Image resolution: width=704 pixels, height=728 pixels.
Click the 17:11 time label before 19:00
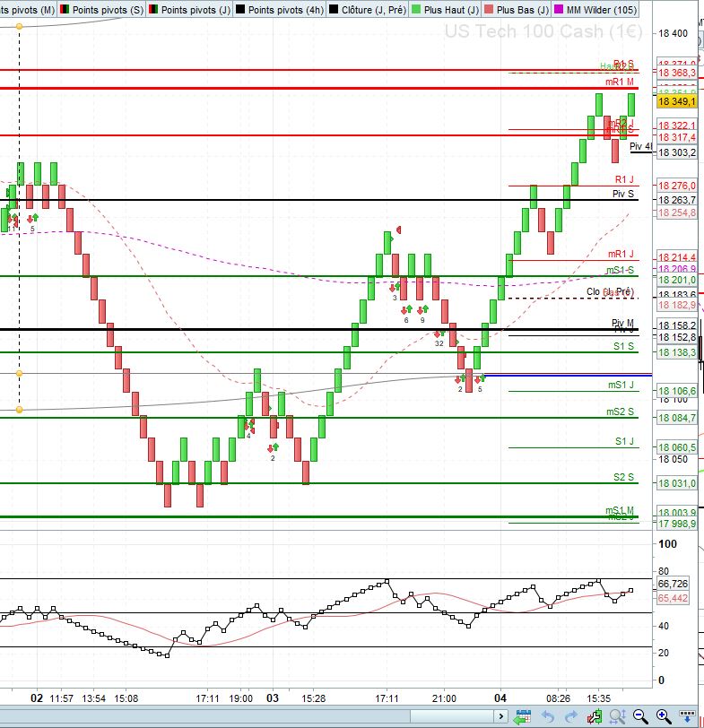click(x=207, y=698)
